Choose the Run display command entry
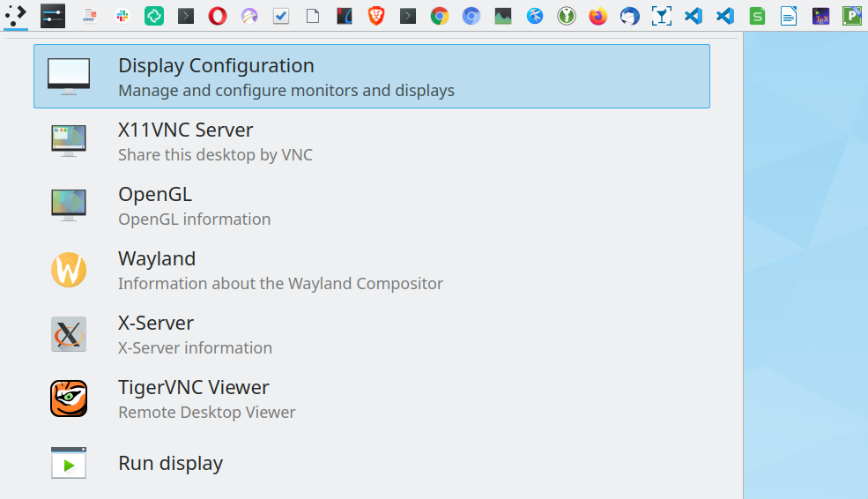This screenshot has height=499, width=868. click(372, 463)
